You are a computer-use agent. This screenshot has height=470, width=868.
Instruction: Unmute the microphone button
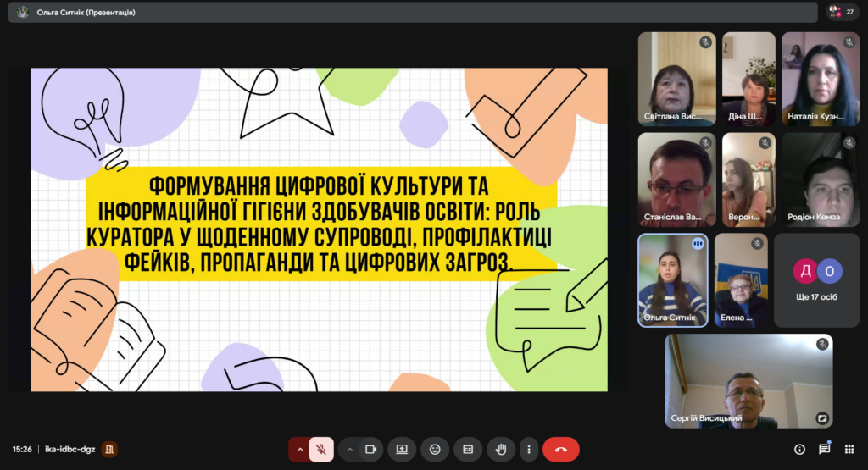tap(321, 449)
